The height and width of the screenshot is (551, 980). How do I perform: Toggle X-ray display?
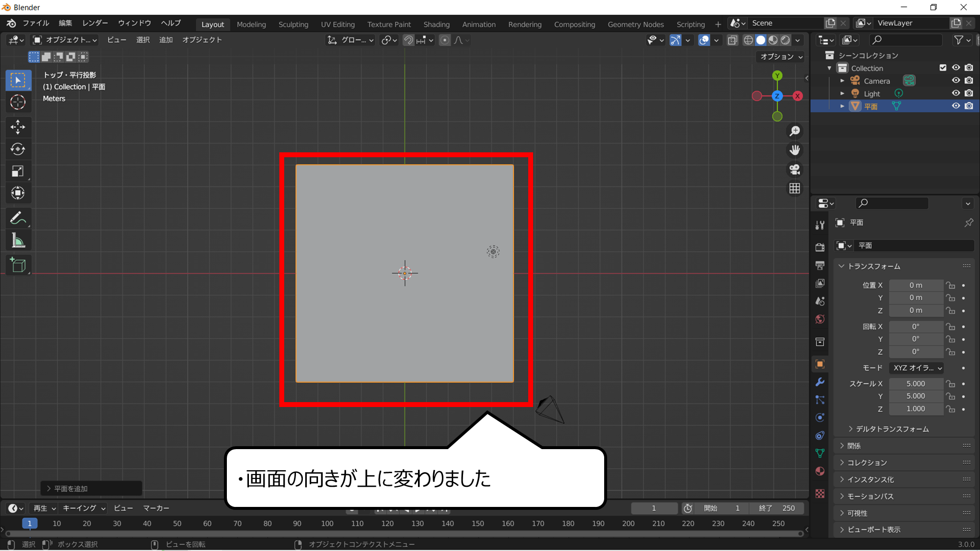point(733,40)
